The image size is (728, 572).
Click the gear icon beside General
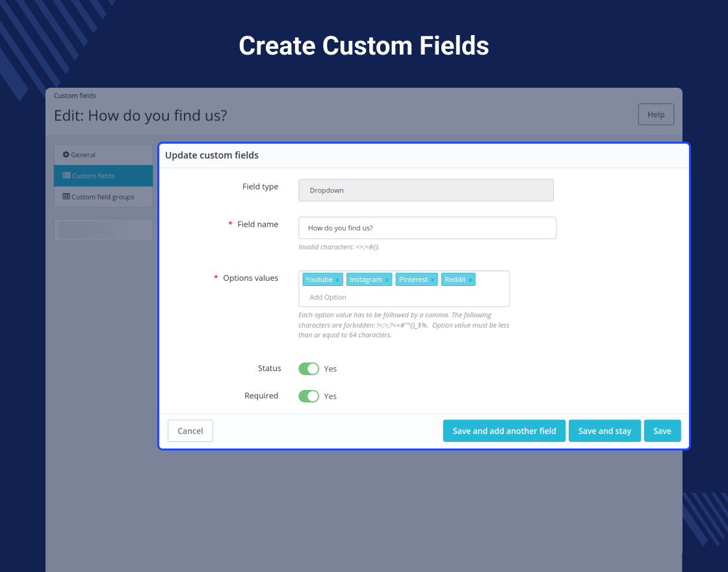[66, 155]
